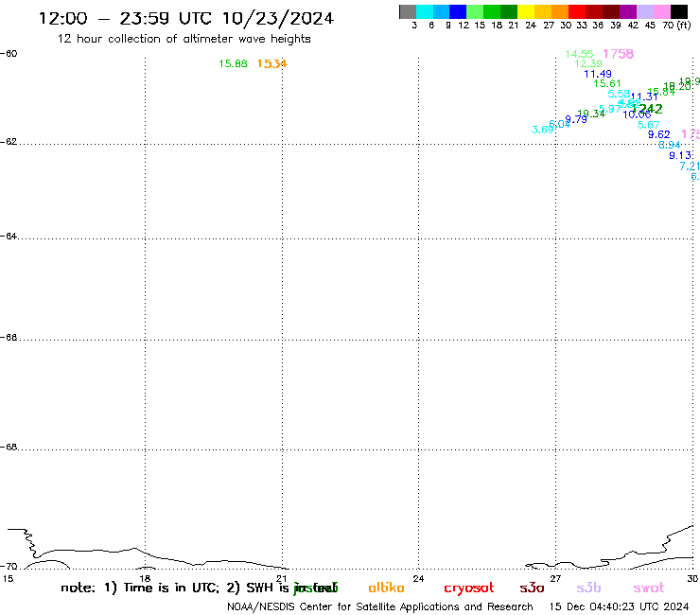
Task: Click the cyan value 5.97
Action: [610, 109]
